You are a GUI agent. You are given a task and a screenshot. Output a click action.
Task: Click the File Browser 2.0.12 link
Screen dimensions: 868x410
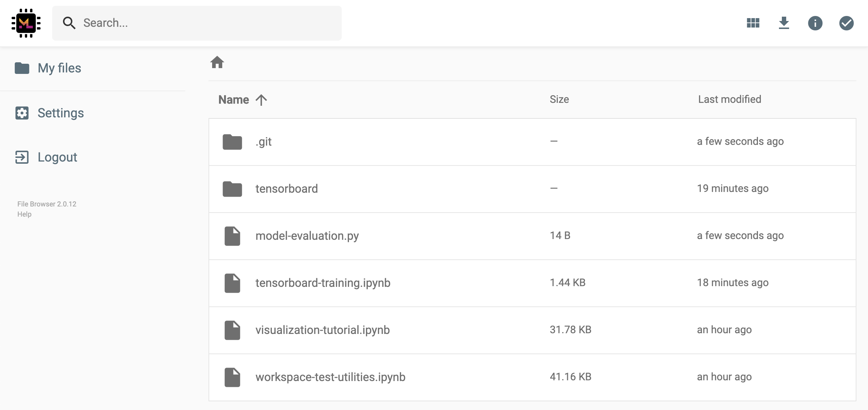tap(47, 204)
